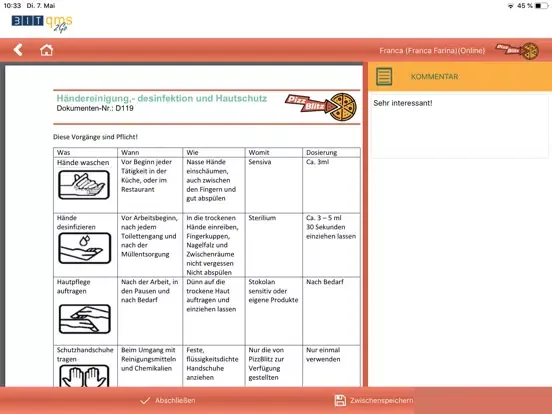Click the Hautpflege auftragen label

point(74,287)
